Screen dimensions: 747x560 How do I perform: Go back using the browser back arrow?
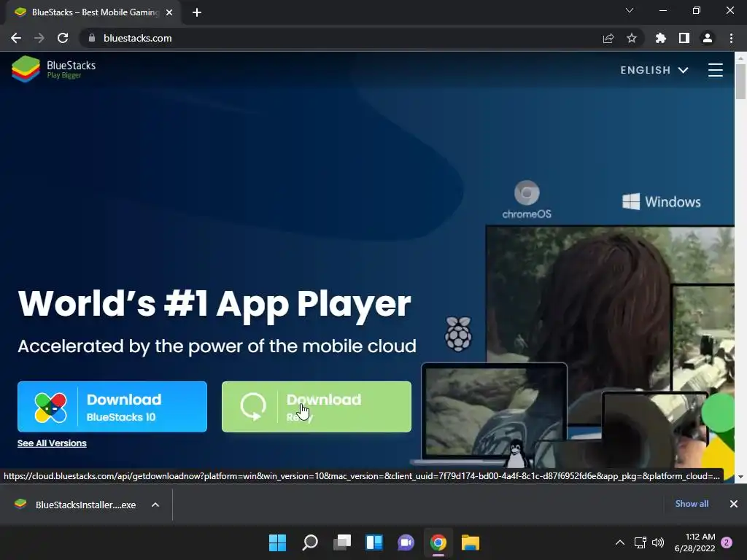pos(16,38)
